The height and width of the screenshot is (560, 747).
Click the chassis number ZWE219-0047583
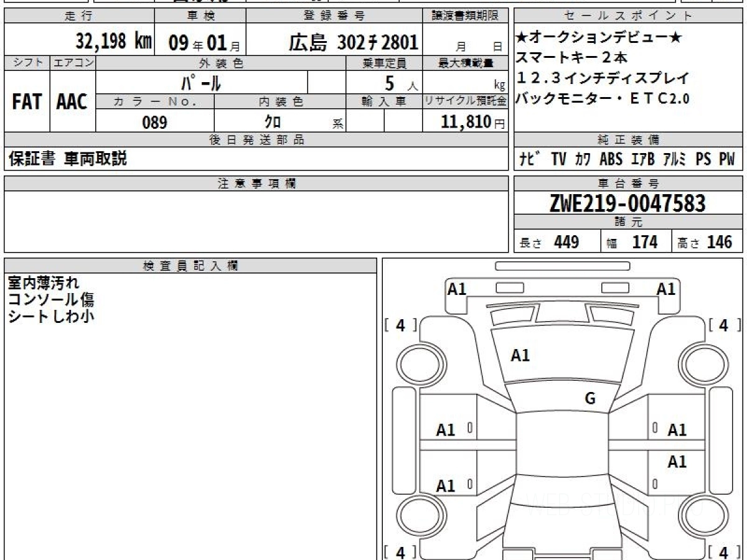coord(627,203)
